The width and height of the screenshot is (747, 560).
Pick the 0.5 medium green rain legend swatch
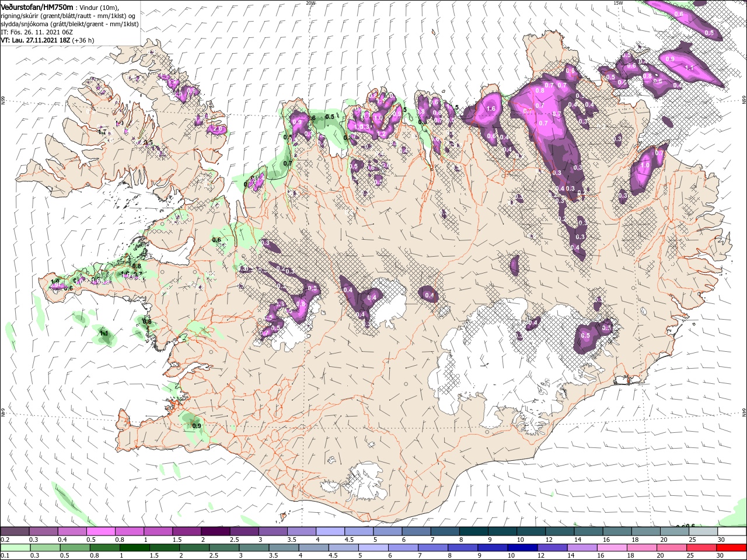(x=75, y=548)
